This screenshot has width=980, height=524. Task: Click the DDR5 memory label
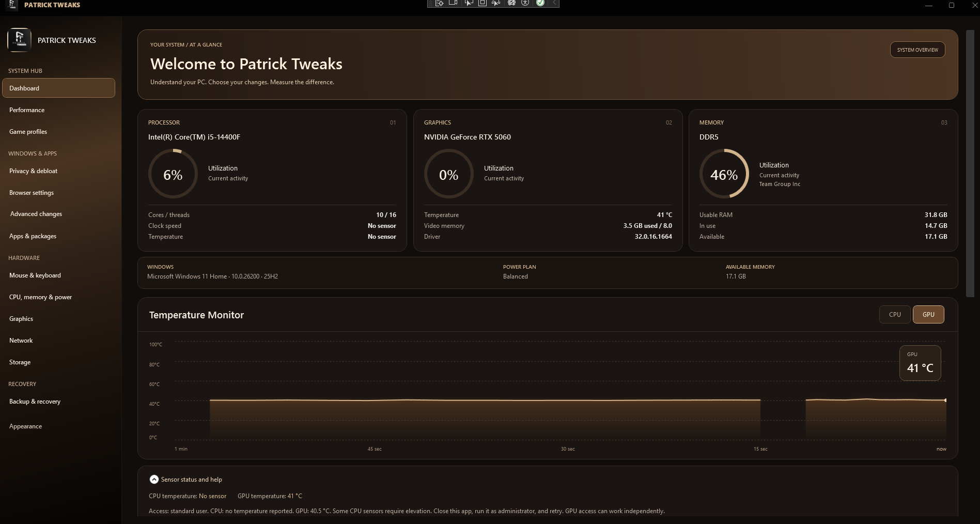(x=709, y=137)
